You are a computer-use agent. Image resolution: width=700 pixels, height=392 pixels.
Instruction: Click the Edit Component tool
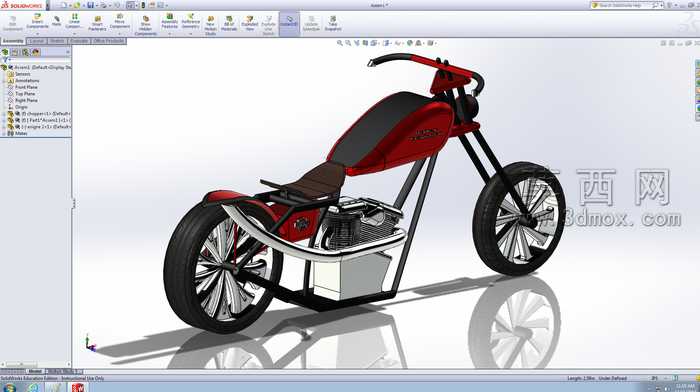(x=12, y=24)
